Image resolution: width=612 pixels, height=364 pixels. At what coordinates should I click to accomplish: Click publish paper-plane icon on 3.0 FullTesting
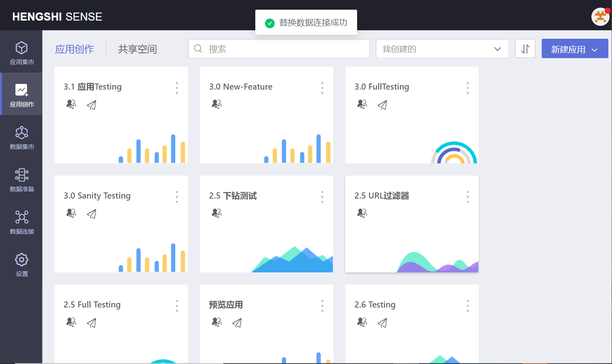pos(383,105)
